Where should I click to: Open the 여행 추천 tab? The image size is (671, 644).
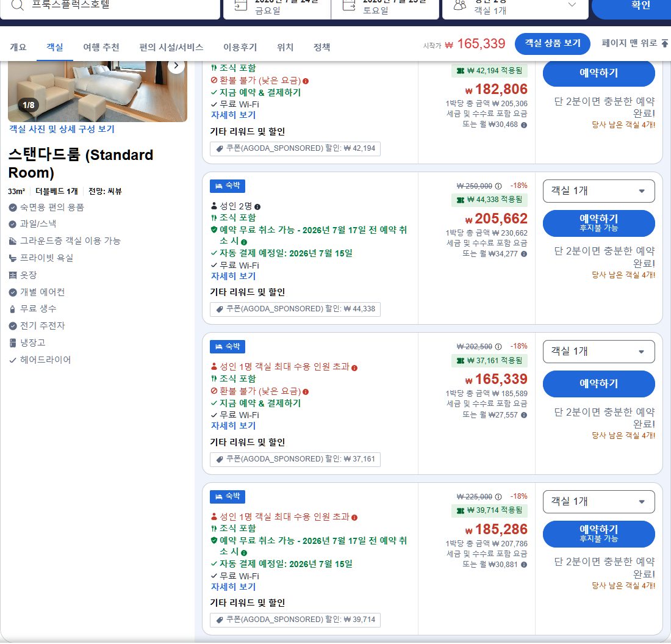[x=101, y=47]
